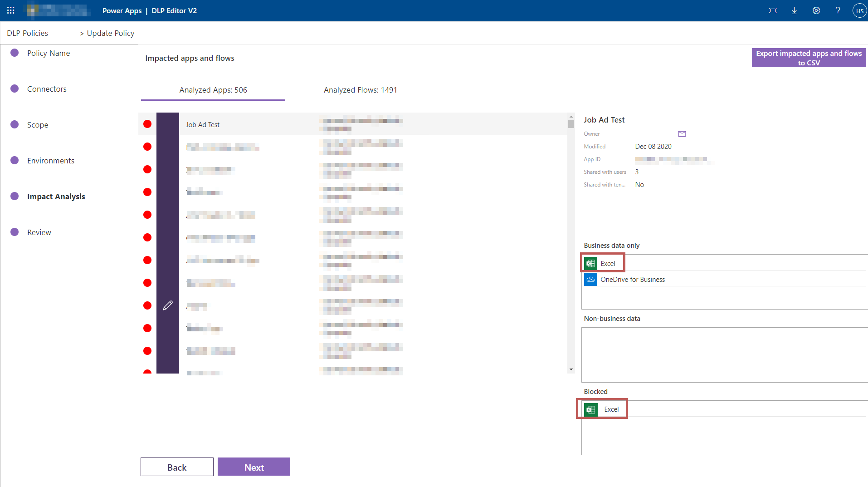Viewport: 868px width, 487px height.
Task: Open the help question mark menu
Action: click(x=838, y=10)
